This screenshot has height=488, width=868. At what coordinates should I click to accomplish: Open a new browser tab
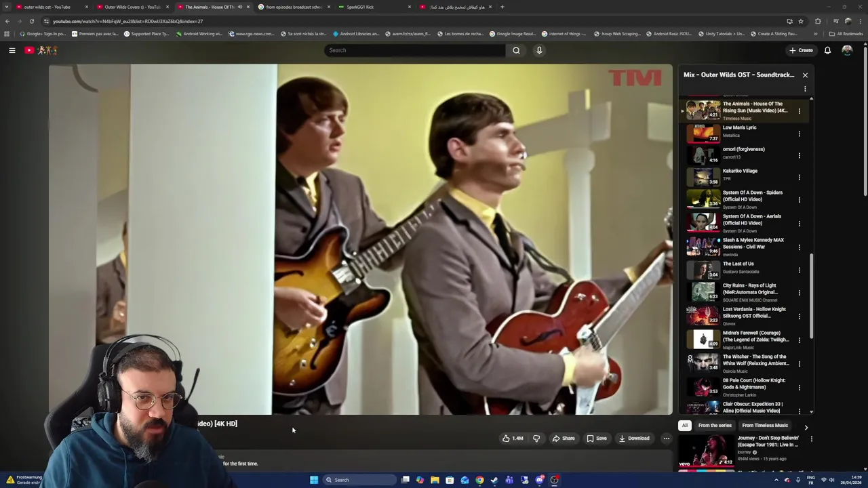(x=502, y=7)
